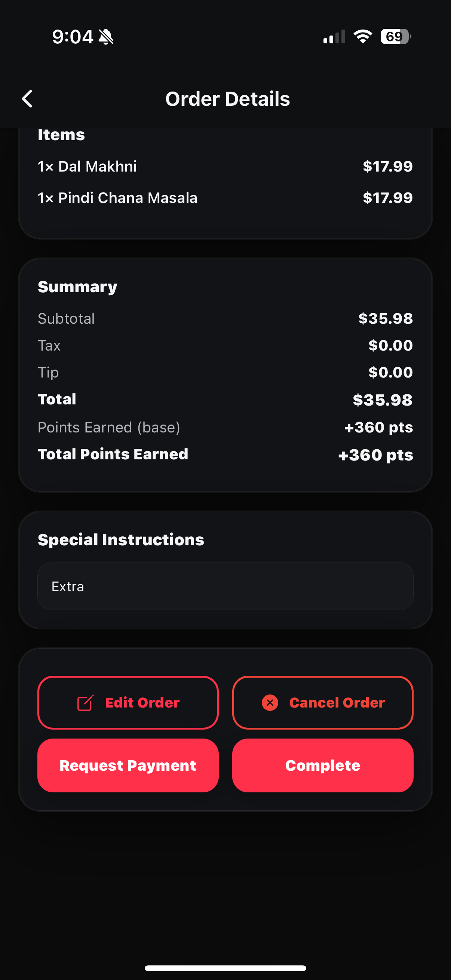
Task: Tap the red X cancel icon
Action: click(x=270, y=703)
